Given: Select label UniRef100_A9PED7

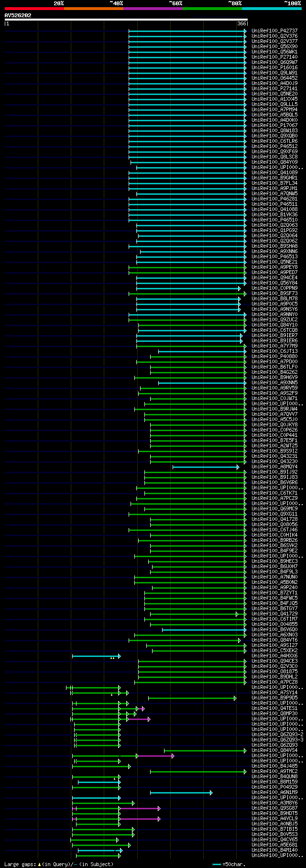Looking at the screenshot, I should tap(274, 273).
